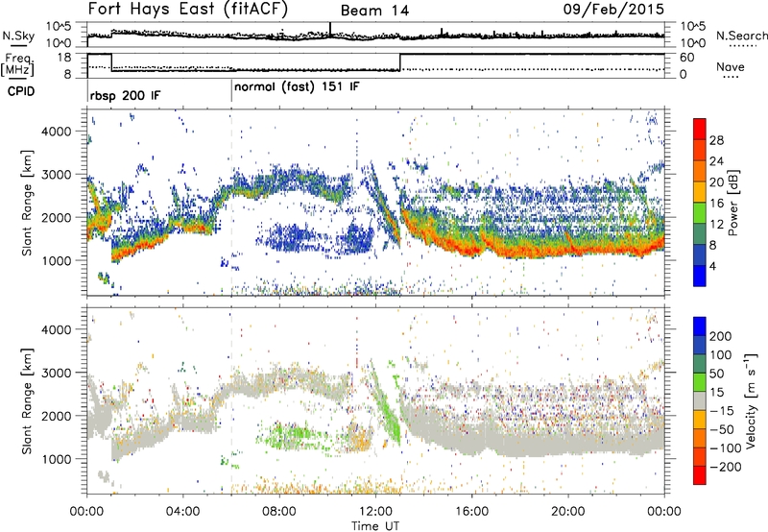Click the gray band of Velocity color bar
The width and height of the screenshot is (768, 532).
point(700,400)
